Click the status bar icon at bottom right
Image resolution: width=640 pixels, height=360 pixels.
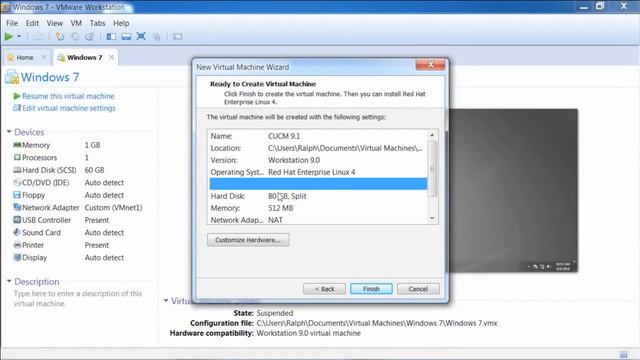click(x=623, y=354)
